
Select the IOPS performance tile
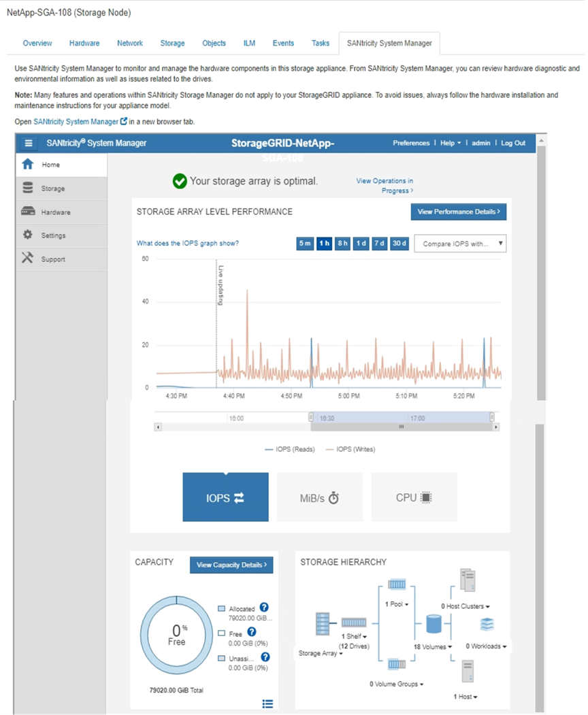tap(225, 497)
